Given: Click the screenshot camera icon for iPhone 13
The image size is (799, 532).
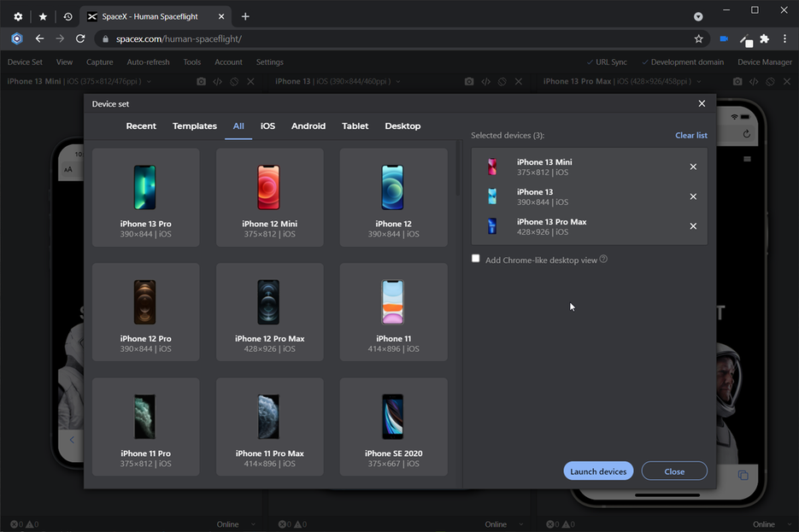Looking at the screenshot, I should [469, 81].
